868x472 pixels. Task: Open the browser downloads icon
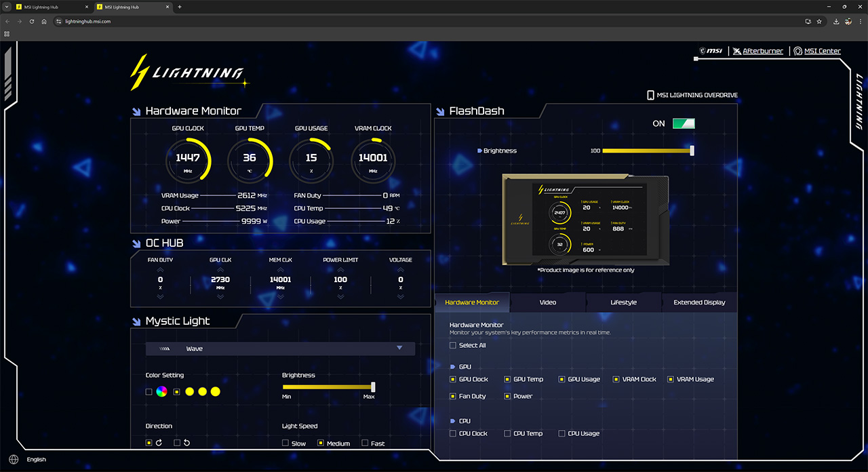[836, 21]
